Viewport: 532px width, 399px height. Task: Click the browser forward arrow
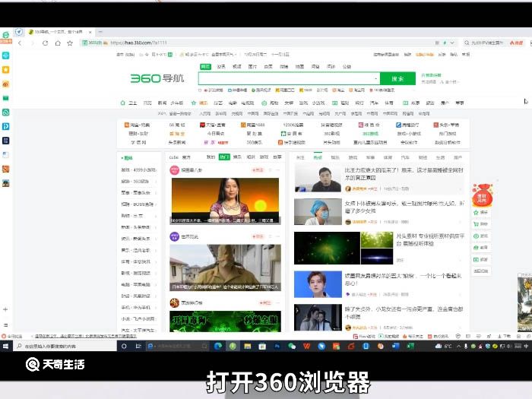pos(33,43)
